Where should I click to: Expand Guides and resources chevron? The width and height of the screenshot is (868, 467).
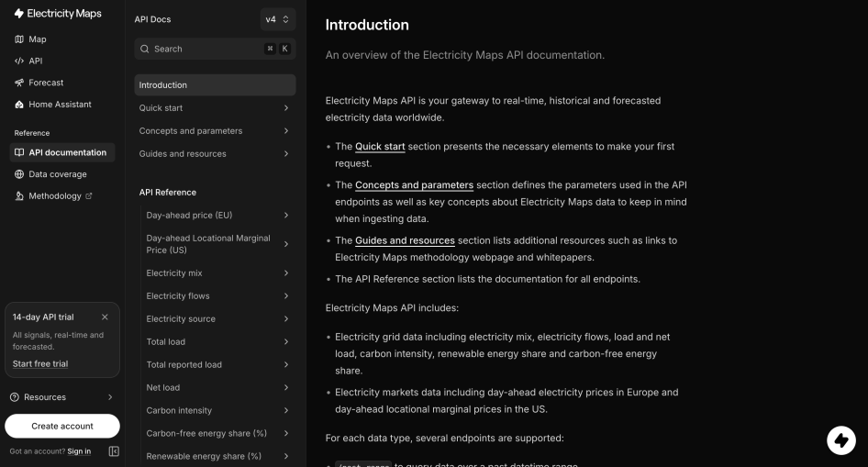point(285,153)
